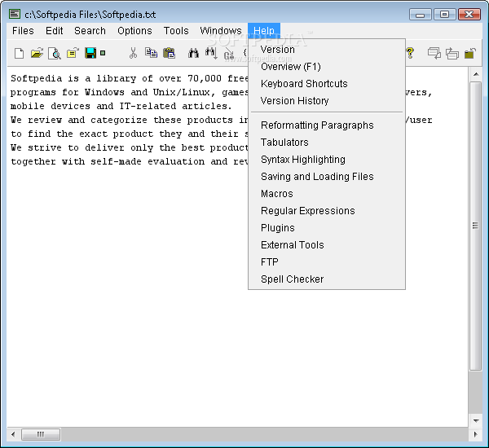Click the New file blank page icon
Image resolution: width=489 pixels, height=448 pixels.
click(x=19, y=53)
